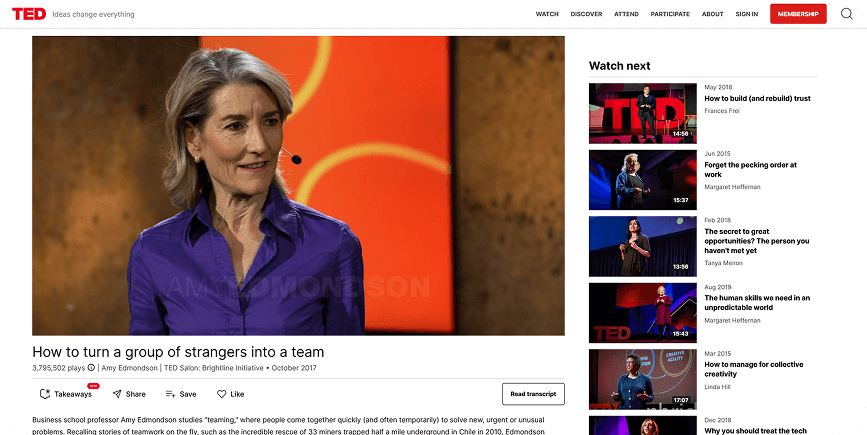Play the Amy Edmondson video
Screen dimensions: 867x435
(299, 186)
